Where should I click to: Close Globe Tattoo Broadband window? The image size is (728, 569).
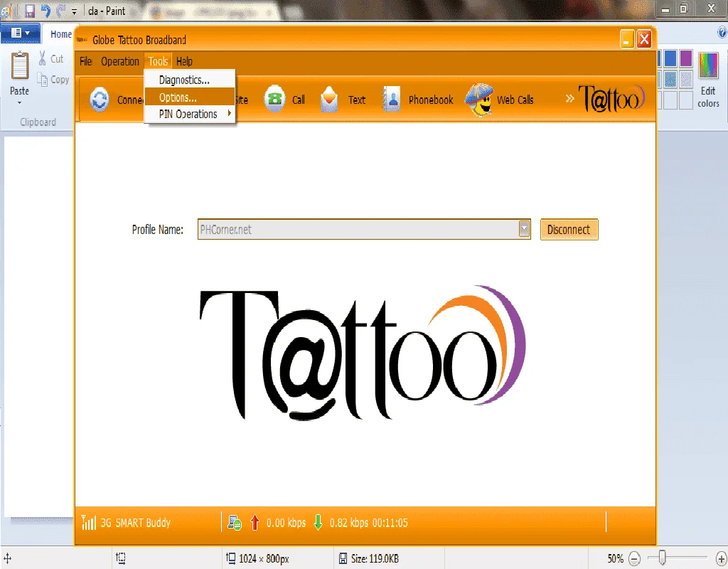pos(644,40)
